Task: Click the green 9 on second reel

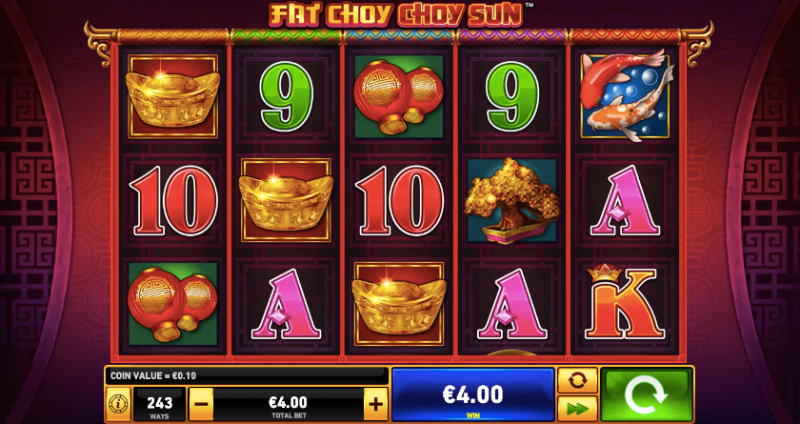Action: click(286, 96)
